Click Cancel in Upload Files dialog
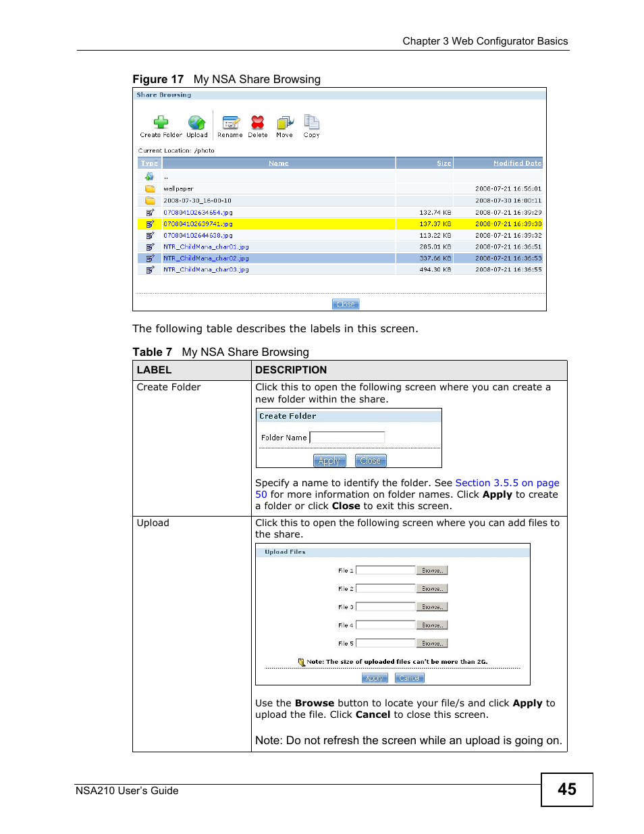The height and width of the screenshot is (834, 644). 409,678
